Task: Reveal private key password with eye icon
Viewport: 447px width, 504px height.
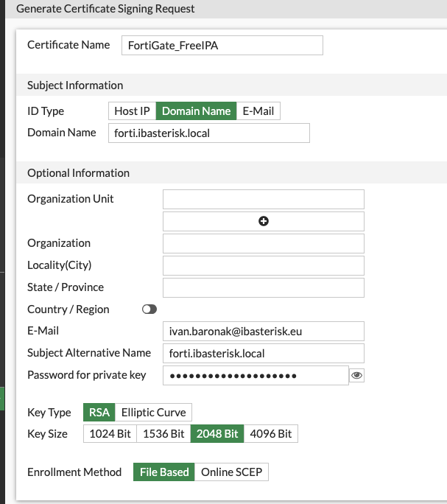Action: coord(356,375)
